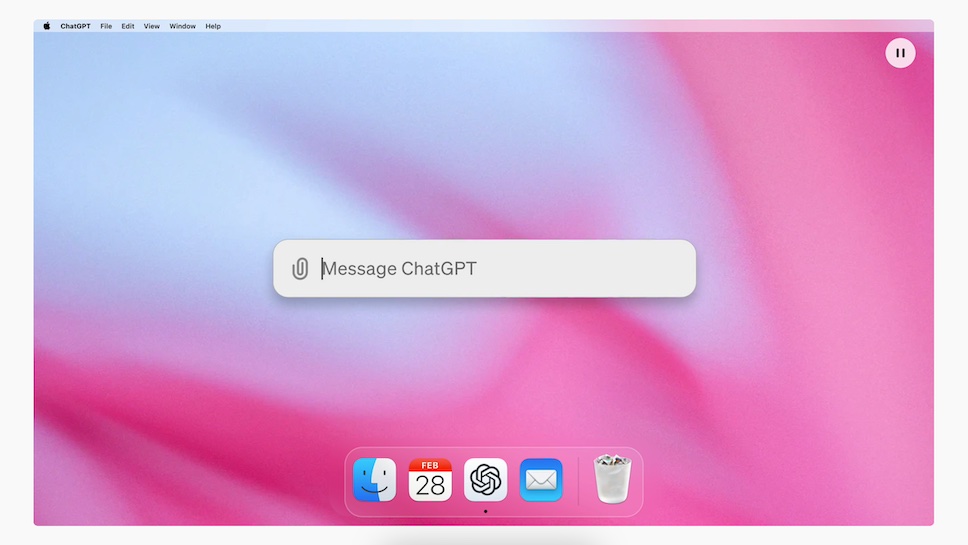Click the paperclip attach file icon

(x=300, y=269)
